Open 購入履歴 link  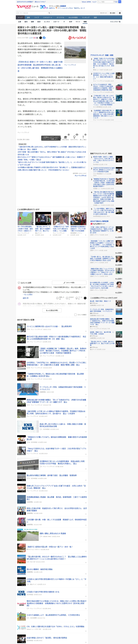(x=112, y=13)
